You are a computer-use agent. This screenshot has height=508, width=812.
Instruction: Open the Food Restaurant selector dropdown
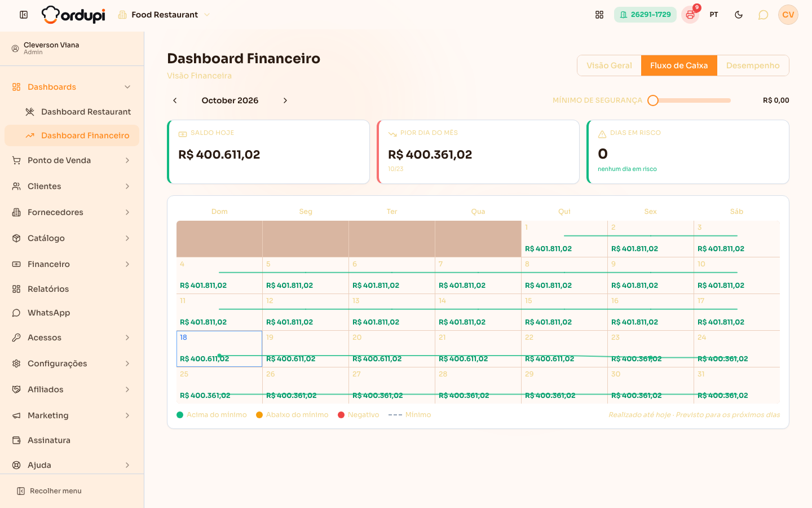point(164,15)
